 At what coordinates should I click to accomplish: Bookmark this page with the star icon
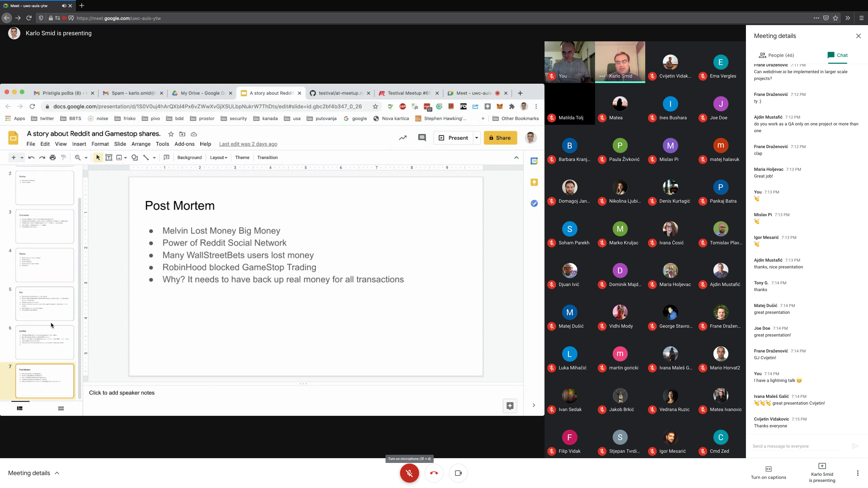835,18
